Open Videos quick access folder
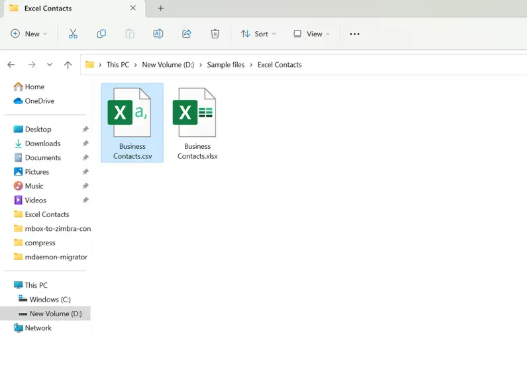 [x=30, y=200]
